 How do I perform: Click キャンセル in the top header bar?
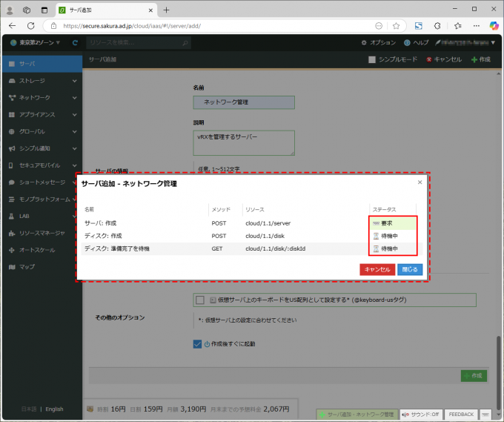pyautogui.click(x=444, y=59)
